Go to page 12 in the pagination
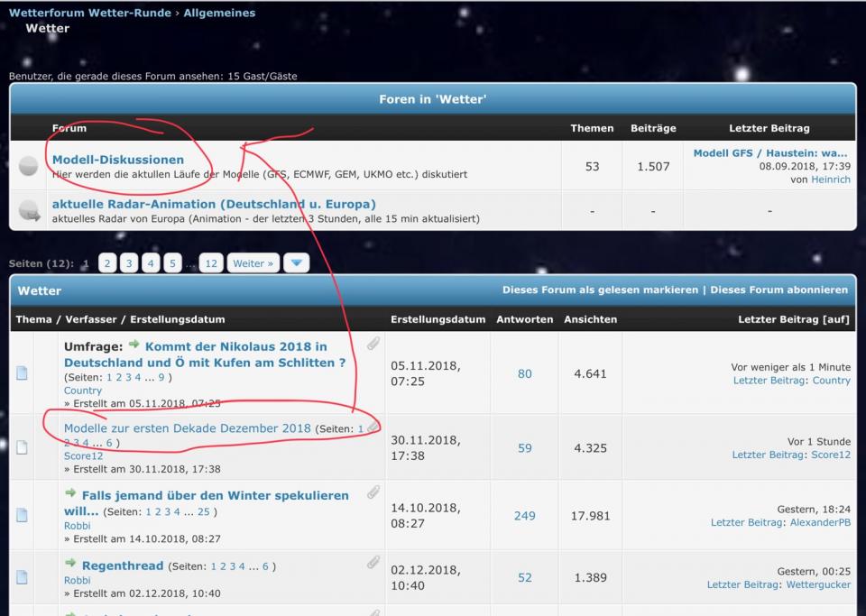 coord(211,263)
